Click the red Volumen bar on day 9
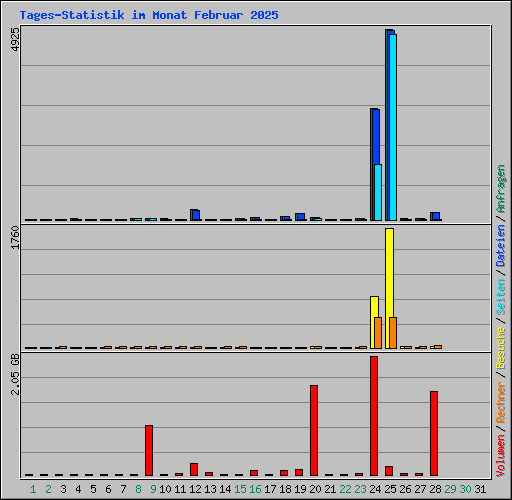 coord(149,450)
